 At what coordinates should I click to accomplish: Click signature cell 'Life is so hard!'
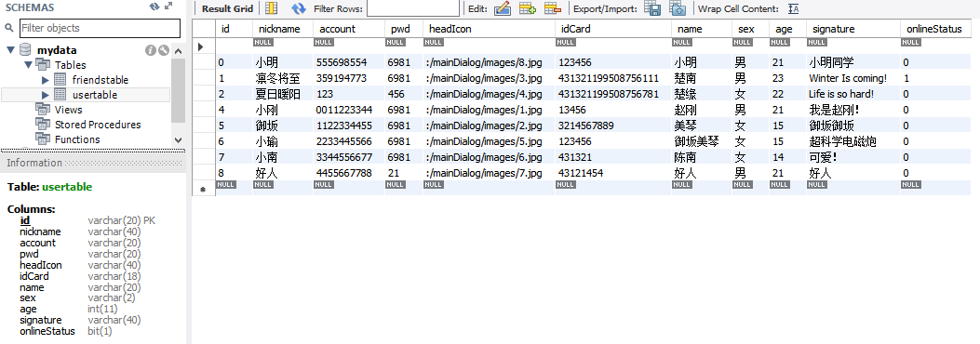853,94
